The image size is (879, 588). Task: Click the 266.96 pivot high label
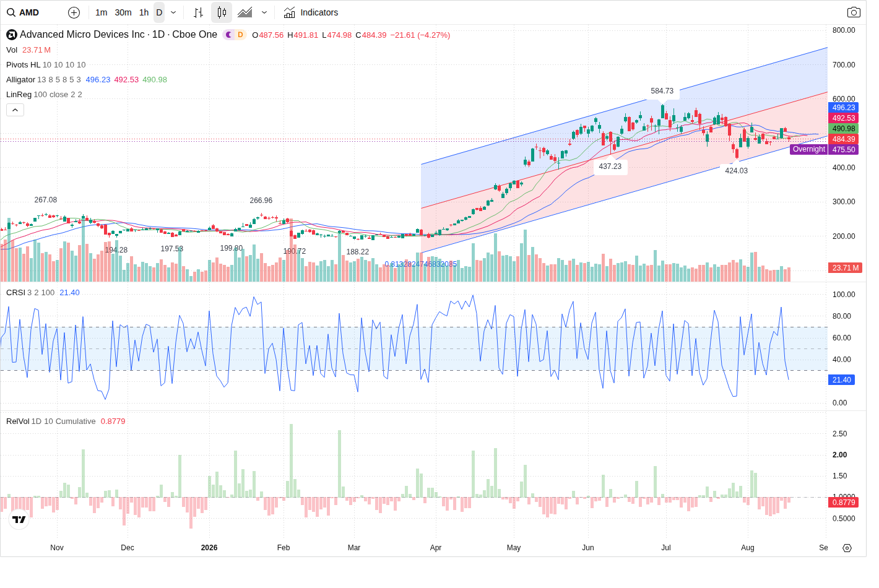point(261,201)
